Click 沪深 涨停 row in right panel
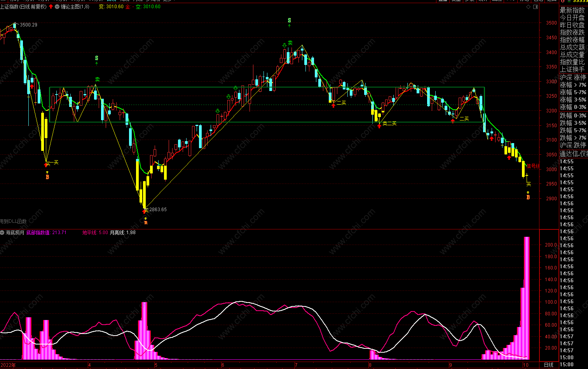The height and width of the screenshot is (369, 588). [573, 77]
